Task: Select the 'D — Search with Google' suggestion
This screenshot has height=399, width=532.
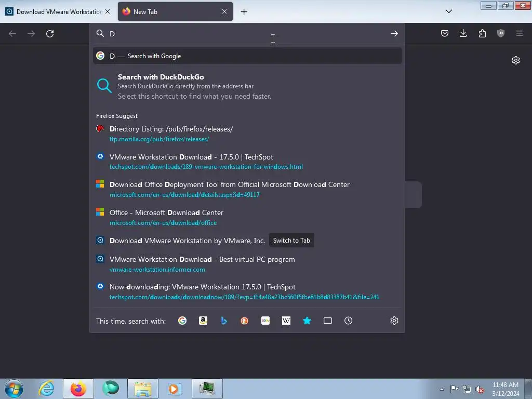Action: [x=247, y=56]
